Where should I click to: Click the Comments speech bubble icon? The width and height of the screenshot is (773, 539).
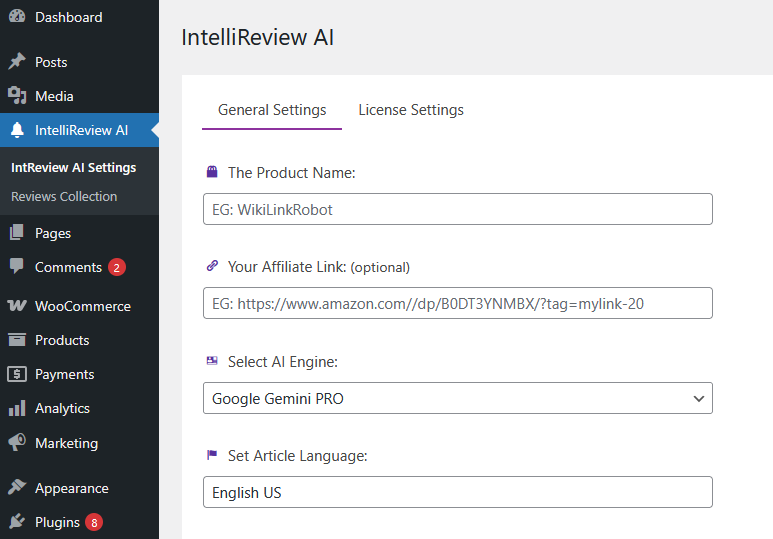point(17,267)
